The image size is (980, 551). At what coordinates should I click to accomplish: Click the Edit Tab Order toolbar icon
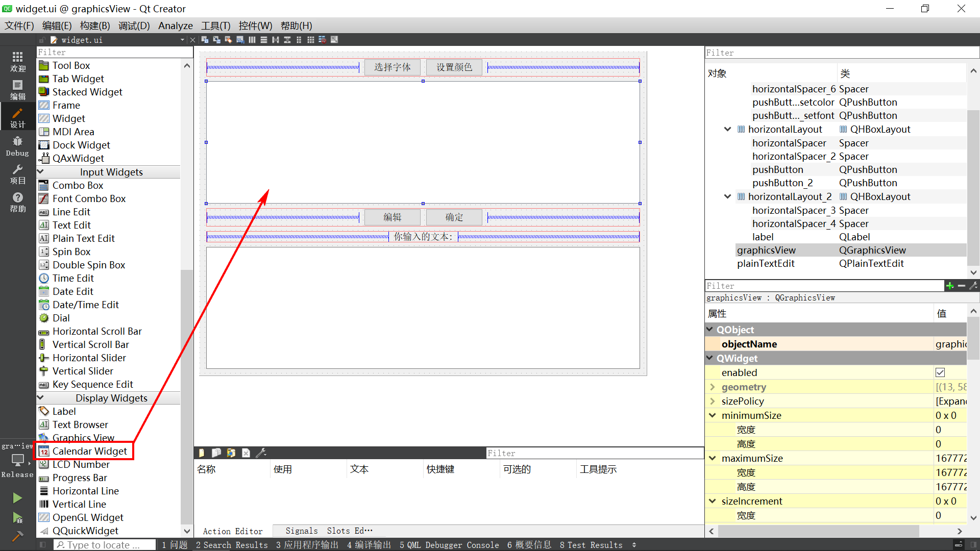240,40
